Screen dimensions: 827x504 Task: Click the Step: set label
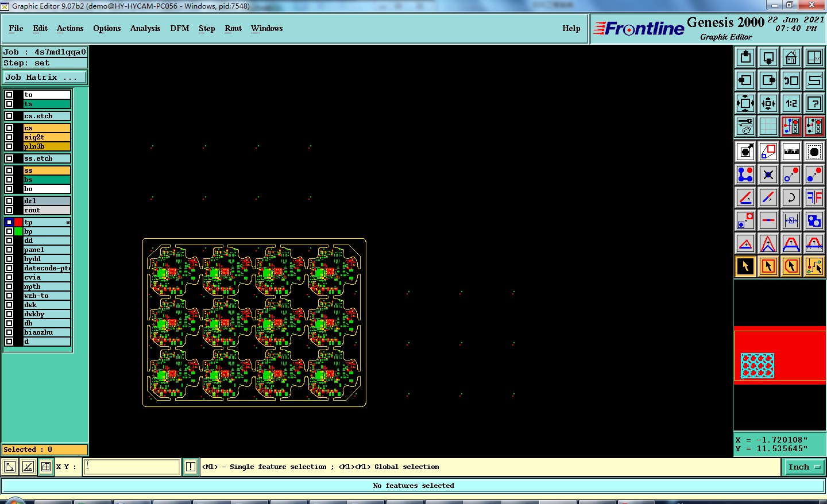click(x=45, y=63)
